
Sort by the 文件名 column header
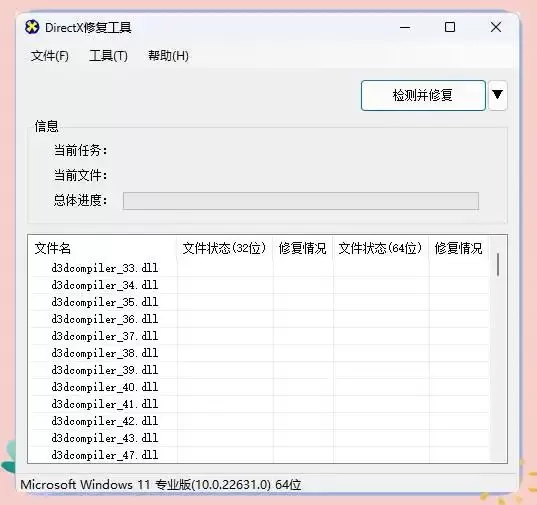(x=102, y=248)
